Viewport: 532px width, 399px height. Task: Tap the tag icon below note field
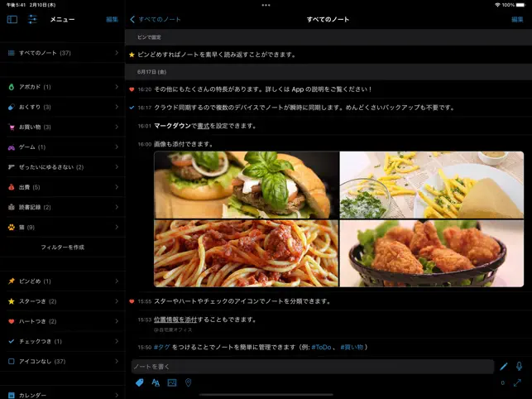tap(140, 382)
